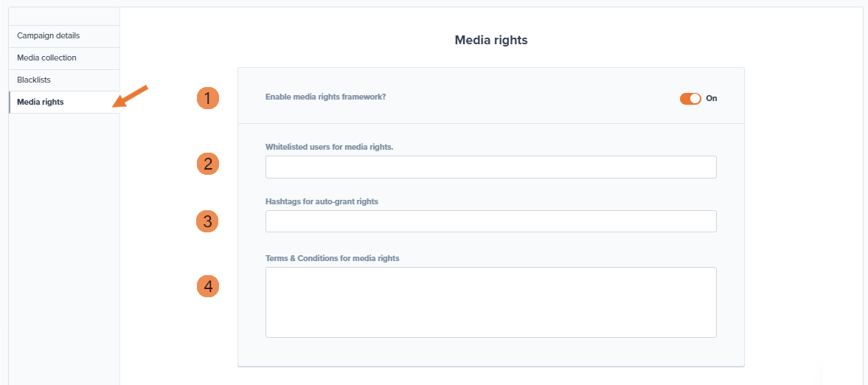The width and height of the screenshot is (868, 385).
Task: Click the orange number 1 badge
Action: [x=208, y=98]
